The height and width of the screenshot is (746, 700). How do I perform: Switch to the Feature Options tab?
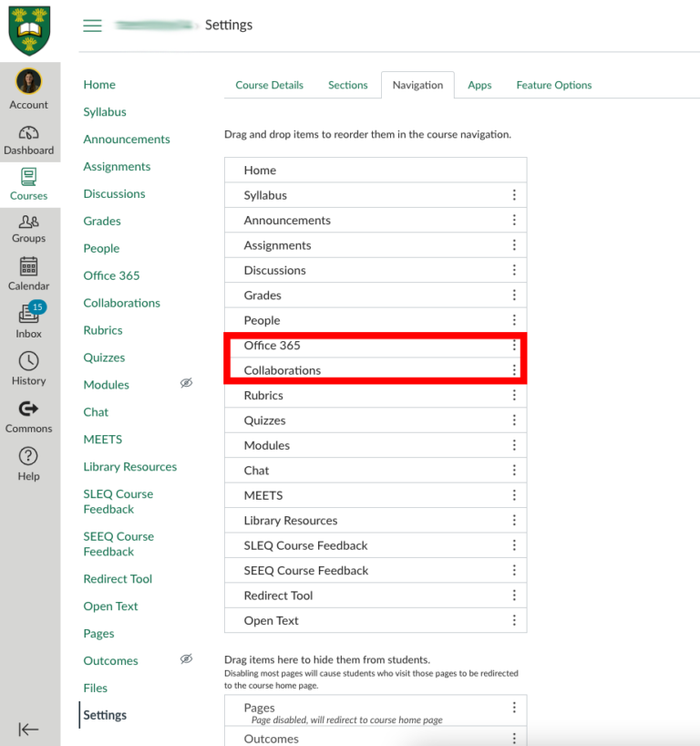pyautogui.click(x=553, y=85)
